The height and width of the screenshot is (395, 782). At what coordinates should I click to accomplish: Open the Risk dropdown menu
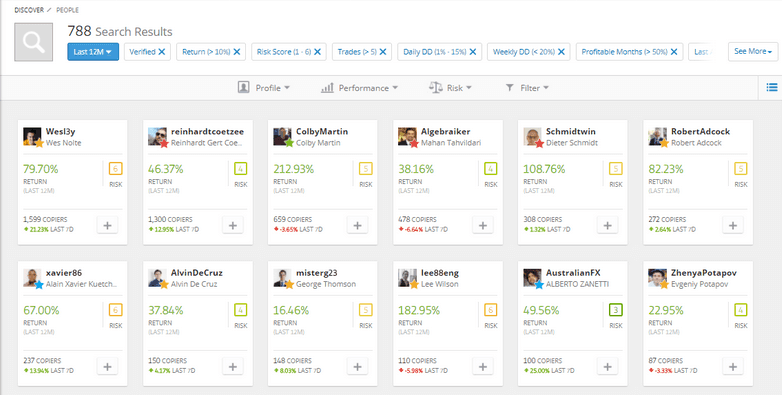point(450,88)
